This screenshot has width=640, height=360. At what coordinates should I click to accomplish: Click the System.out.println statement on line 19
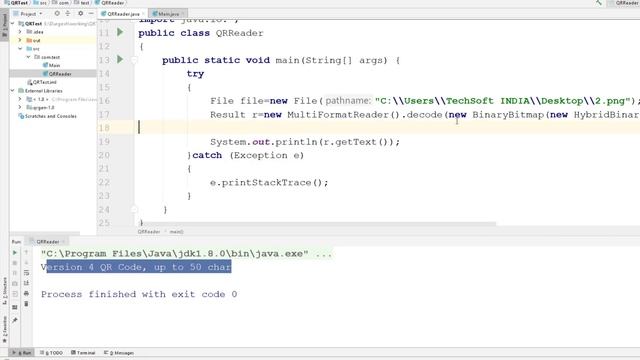(305, 142)
